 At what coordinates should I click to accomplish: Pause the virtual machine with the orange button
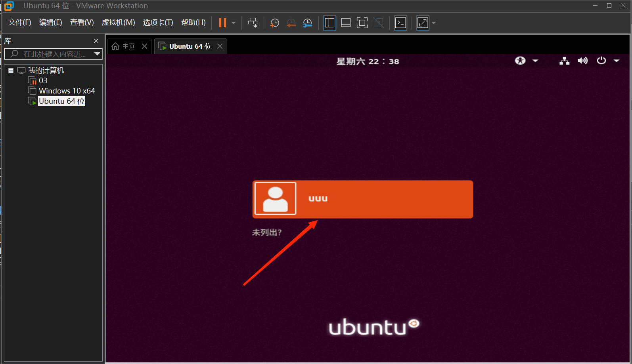tap(222, 23)
